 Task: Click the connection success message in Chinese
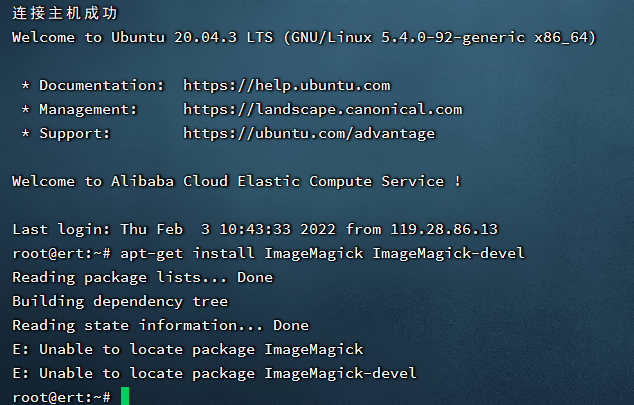point(65,13)
